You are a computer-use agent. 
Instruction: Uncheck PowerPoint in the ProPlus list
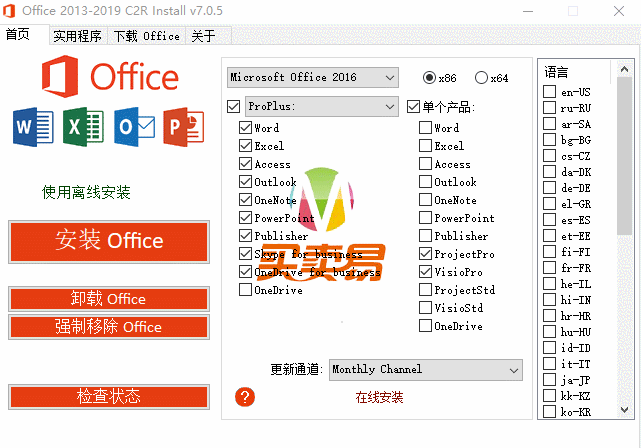[245, 217]
